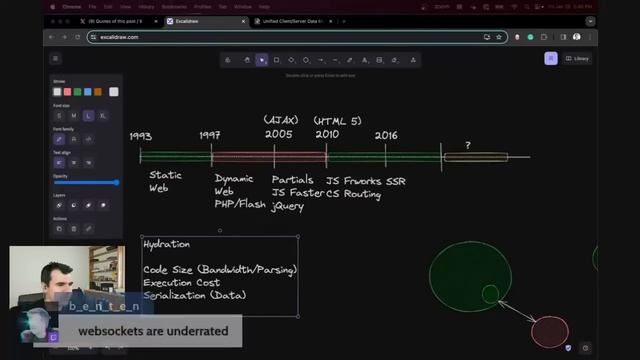Open a new browser tab
The image size is (640, 360).
coord(344,21)
